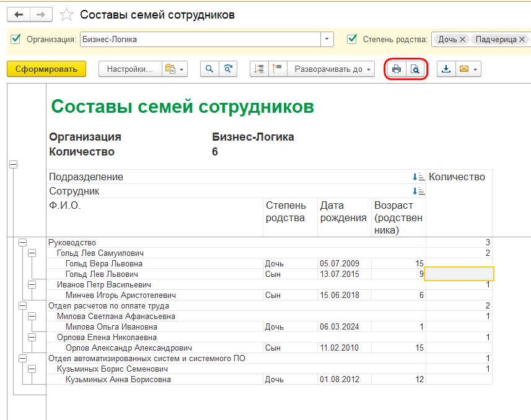Click the Степень родства tags field
Image resolution: width=531 pixels, height=420 pixels.
(x=481, y=40)
